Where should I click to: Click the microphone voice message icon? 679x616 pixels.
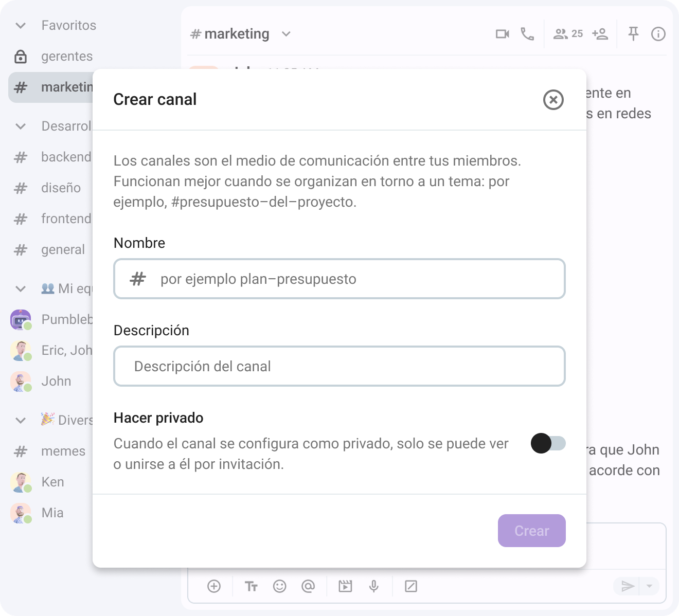coord(374,586)
